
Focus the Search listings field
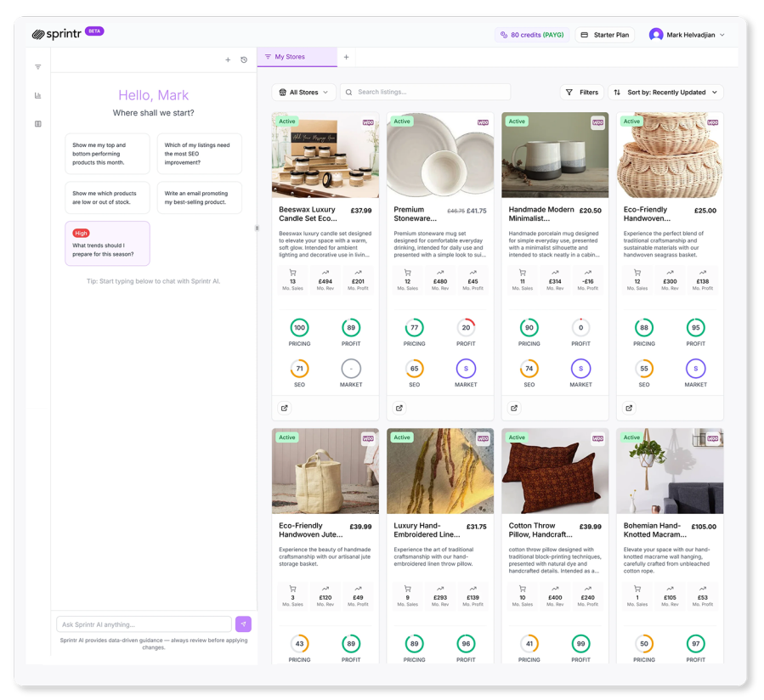[x=426, y=92]
